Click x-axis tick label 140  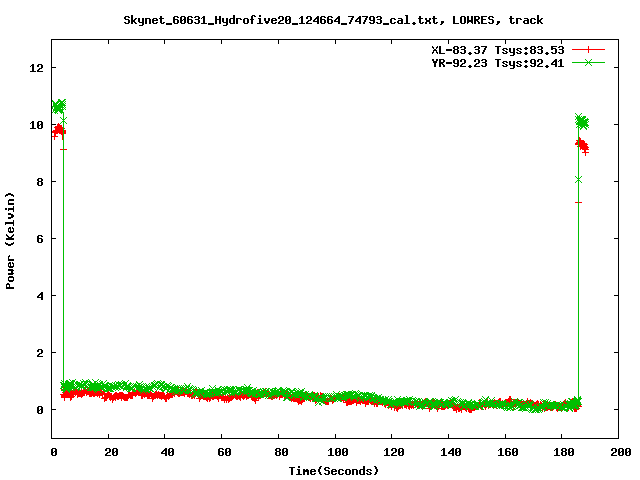[x=451, y=452]
